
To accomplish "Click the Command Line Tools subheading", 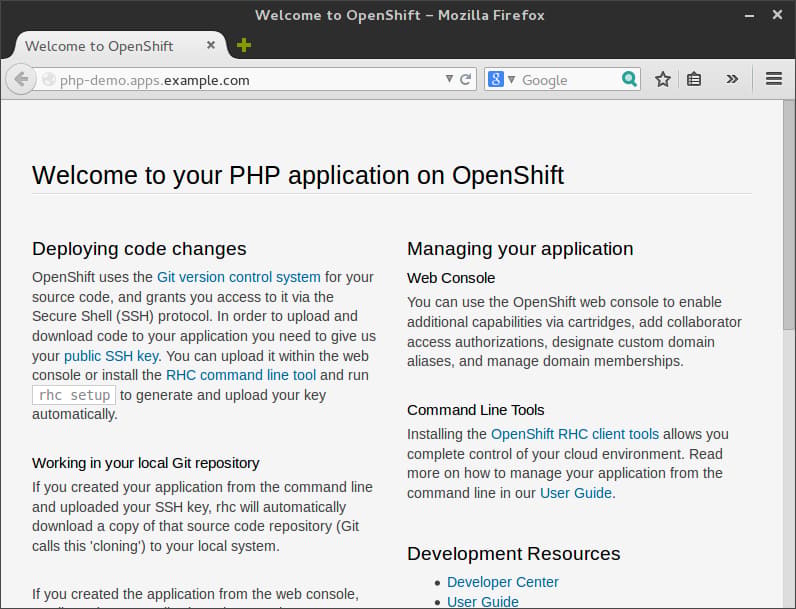I will (476, 410).
